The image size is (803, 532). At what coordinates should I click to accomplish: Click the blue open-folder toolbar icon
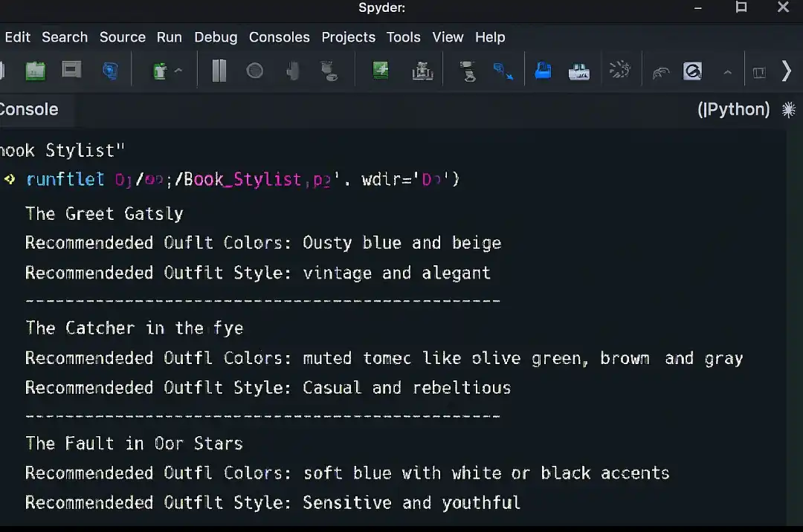pos(544,71)
